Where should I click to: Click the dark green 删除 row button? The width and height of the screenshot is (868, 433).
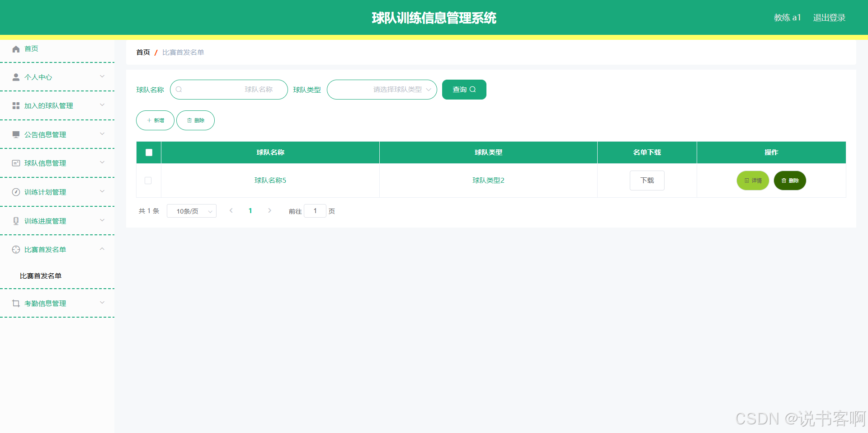pos(790,181)
